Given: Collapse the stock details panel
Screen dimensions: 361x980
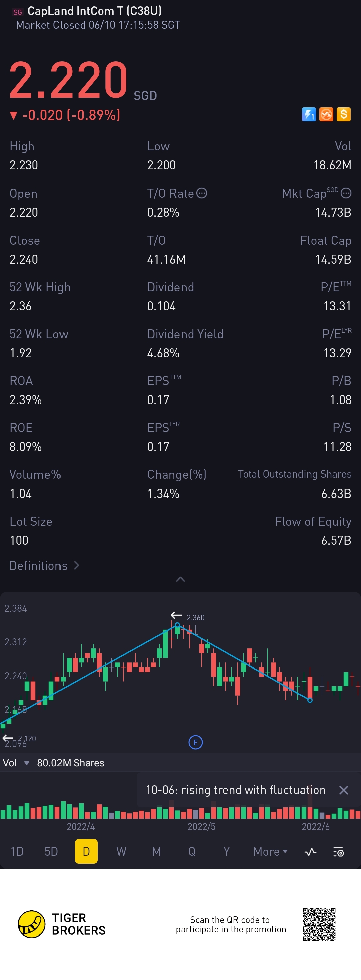Looking at the screenshot, I should 180,580.
